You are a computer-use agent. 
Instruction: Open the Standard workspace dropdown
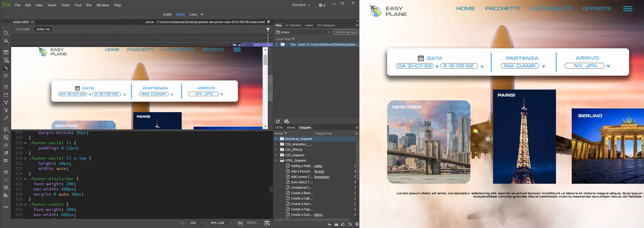[x=301, y=5]
